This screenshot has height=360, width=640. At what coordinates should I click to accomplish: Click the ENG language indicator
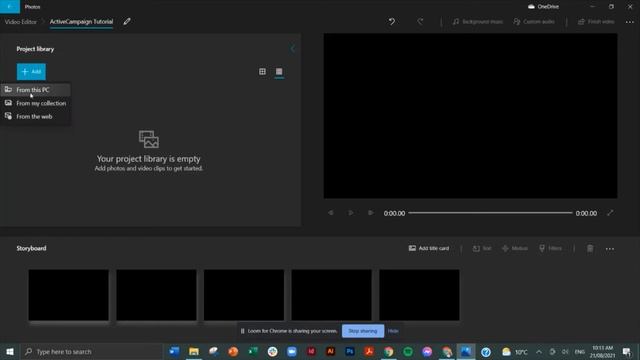580,351
